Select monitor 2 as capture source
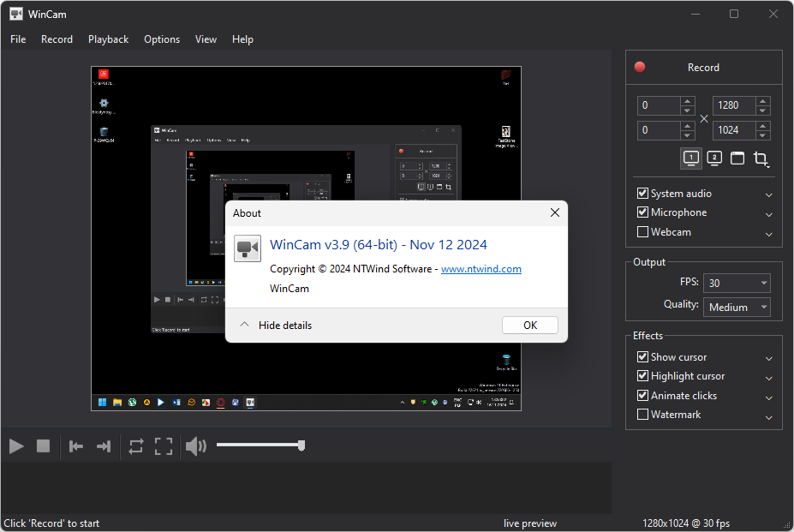Viewport: 794px width, 532px height. click(x=714, y=158)
